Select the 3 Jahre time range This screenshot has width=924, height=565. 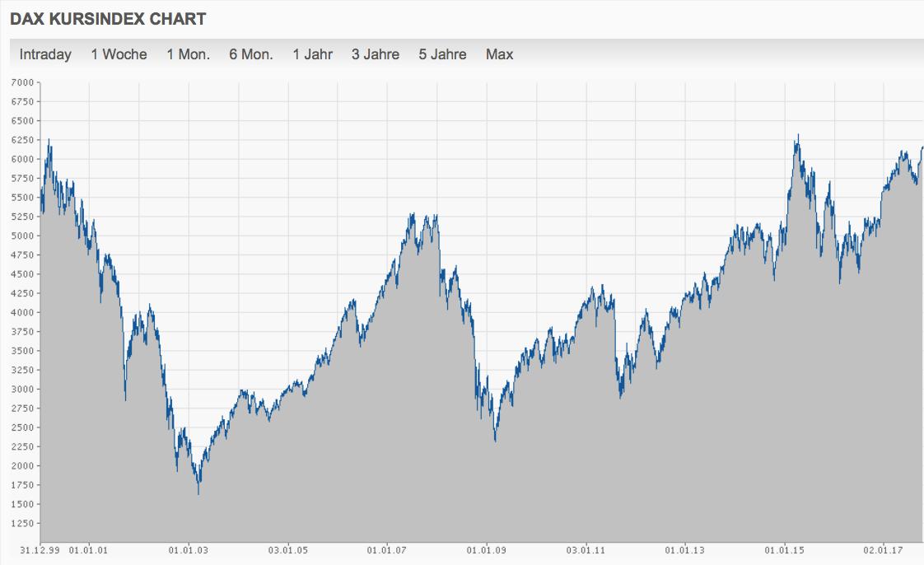[376, 54]
